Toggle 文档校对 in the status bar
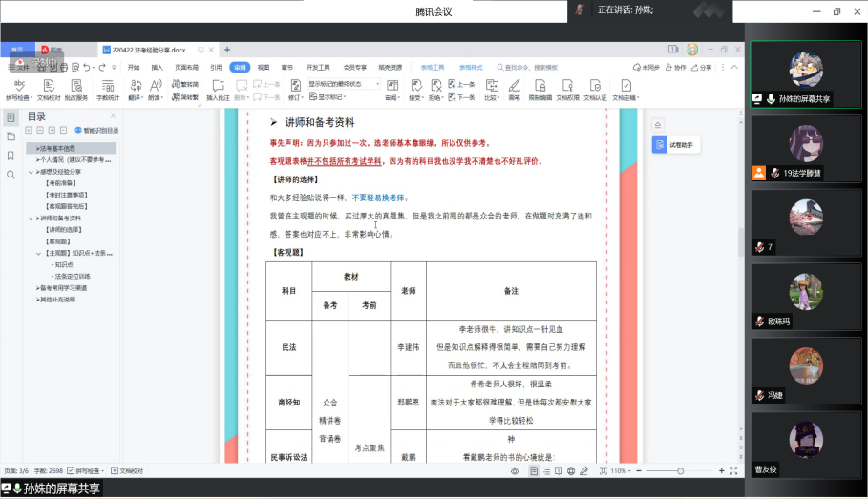Image resolution: width=868 pixels, height=499 pixels. 126,471
